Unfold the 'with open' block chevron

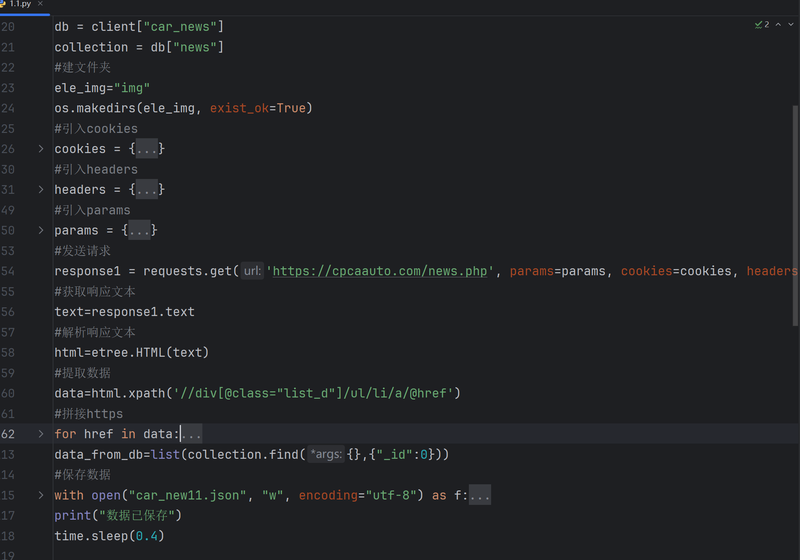(x=41, y=495)
